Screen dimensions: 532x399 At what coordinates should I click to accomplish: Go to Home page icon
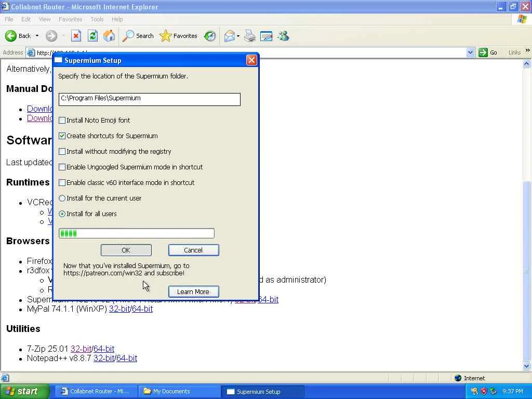[109, 36]
